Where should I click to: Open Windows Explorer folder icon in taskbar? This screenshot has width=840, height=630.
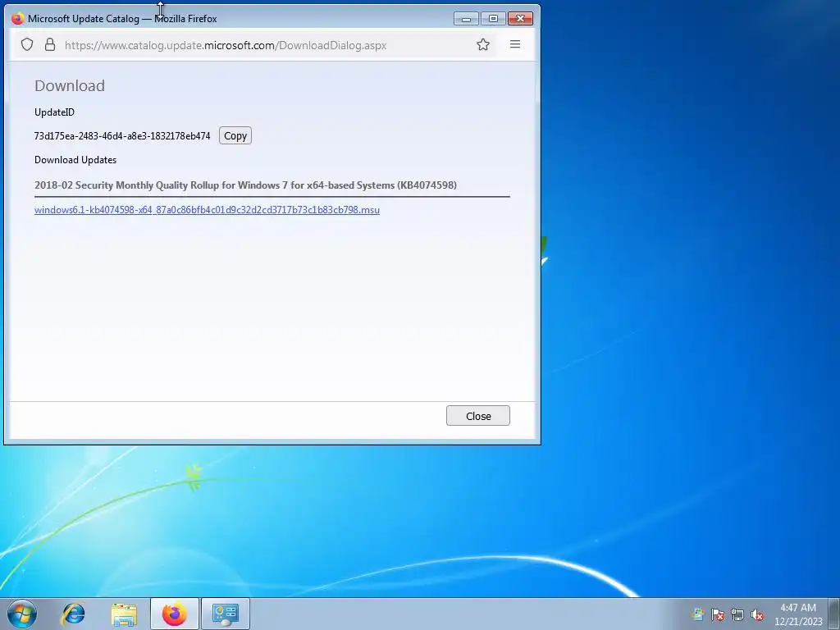tap(124, 614)
